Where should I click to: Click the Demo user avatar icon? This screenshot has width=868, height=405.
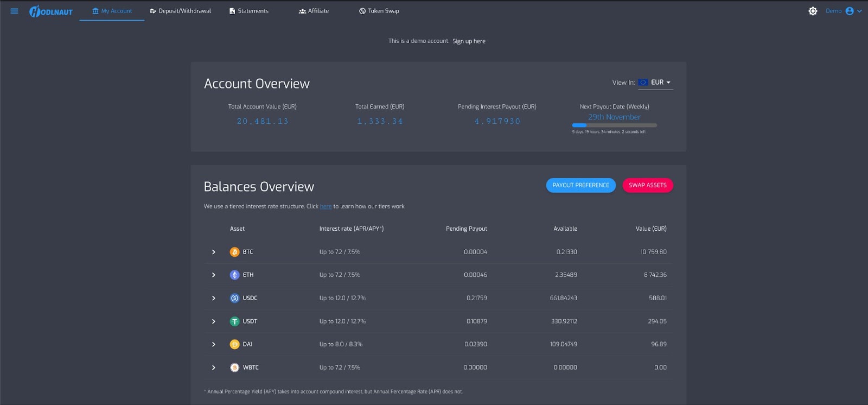pos(850,11)
